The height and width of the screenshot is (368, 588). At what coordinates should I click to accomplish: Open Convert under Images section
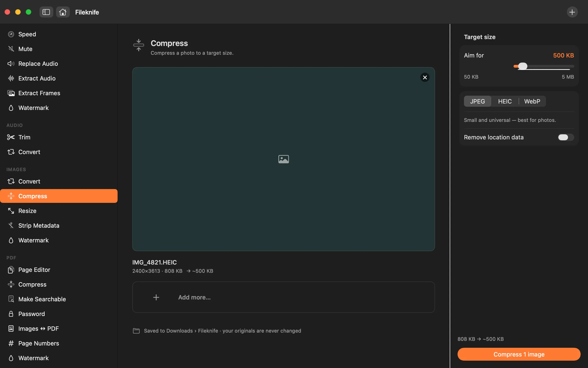click(59, 181)
